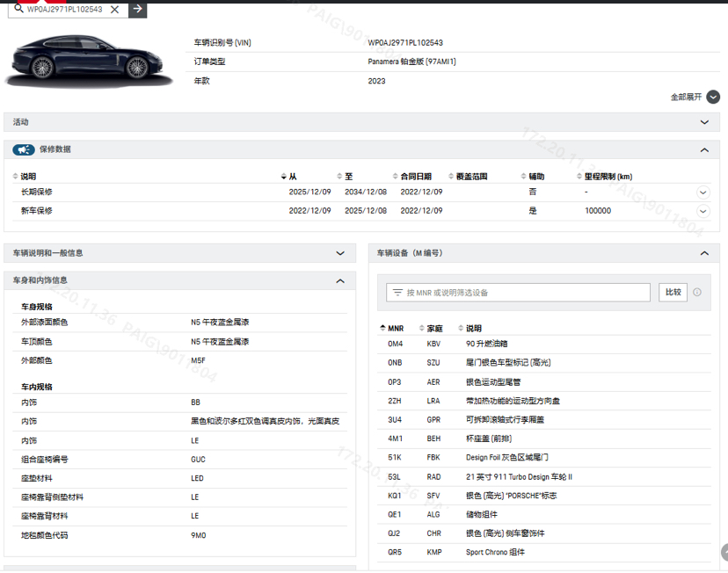This screenshot has height=573, width=728.
Task: Click the Panamera vehicle thumbnail image
Action: 88,60
